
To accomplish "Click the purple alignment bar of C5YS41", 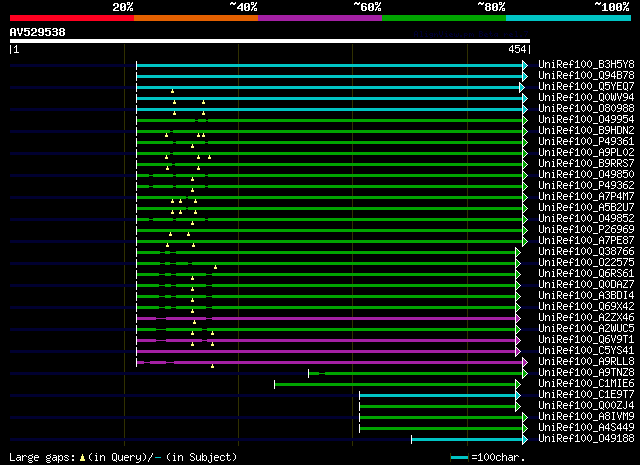I will (326, 352).
